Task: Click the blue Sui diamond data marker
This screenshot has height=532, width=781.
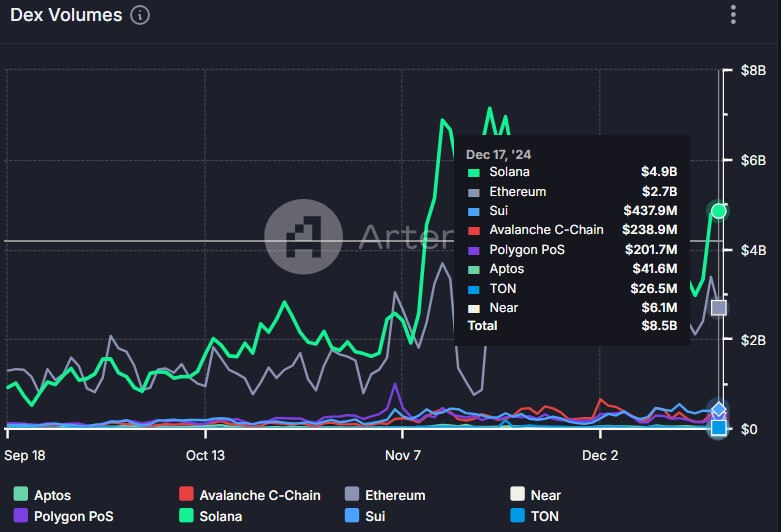Action: point(718,410)
